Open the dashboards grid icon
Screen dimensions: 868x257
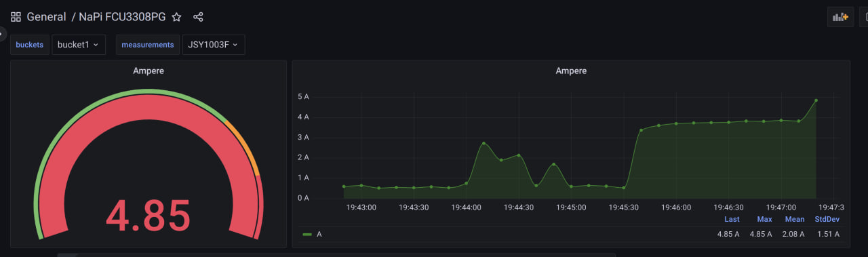[x=16, y=17]
